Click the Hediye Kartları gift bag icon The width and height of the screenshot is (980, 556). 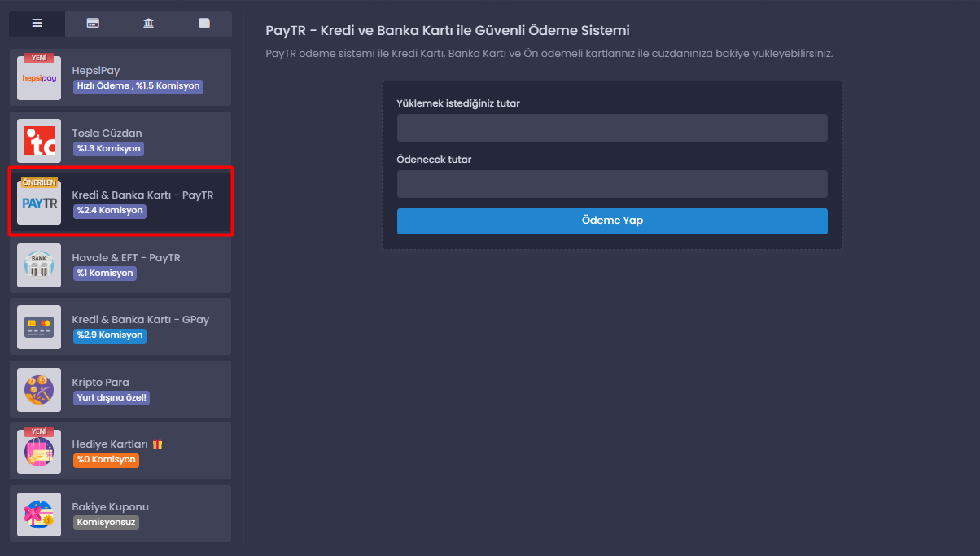pyautogui.click(x=39, y=452)
